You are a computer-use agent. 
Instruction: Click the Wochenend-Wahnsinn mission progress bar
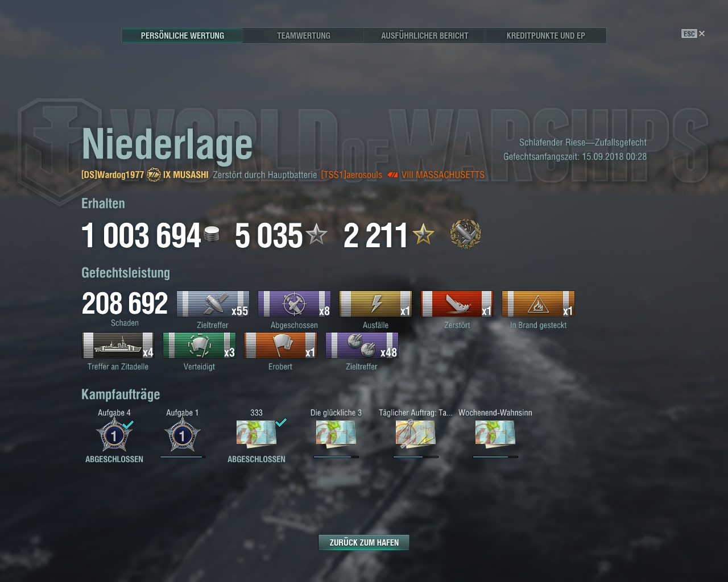(x=495, y=456)
